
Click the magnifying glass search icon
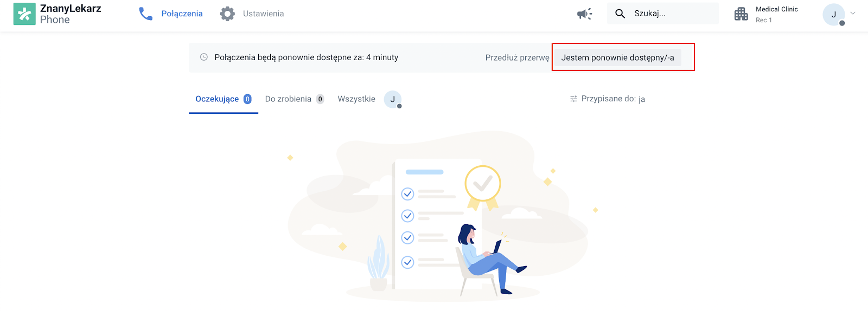620,14
